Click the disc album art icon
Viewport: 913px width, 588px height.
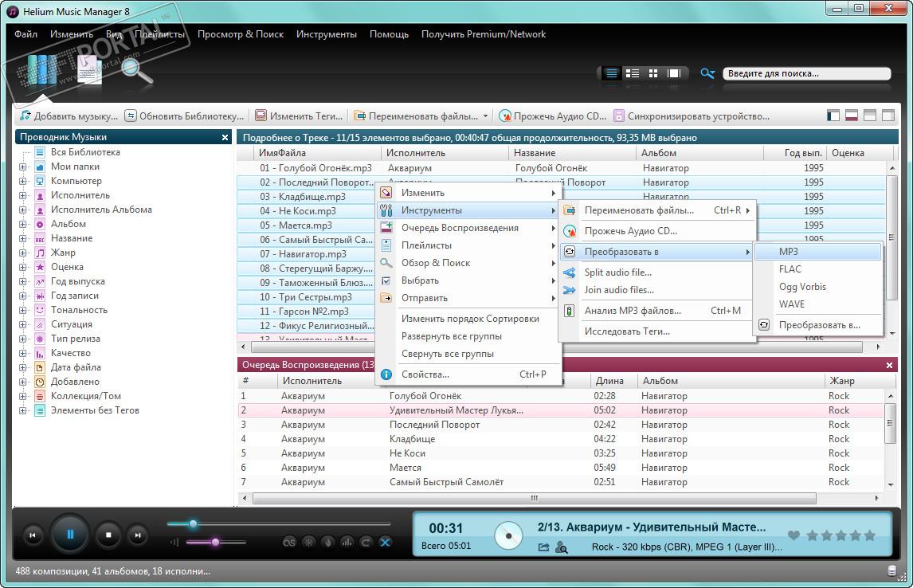[508, 535]
